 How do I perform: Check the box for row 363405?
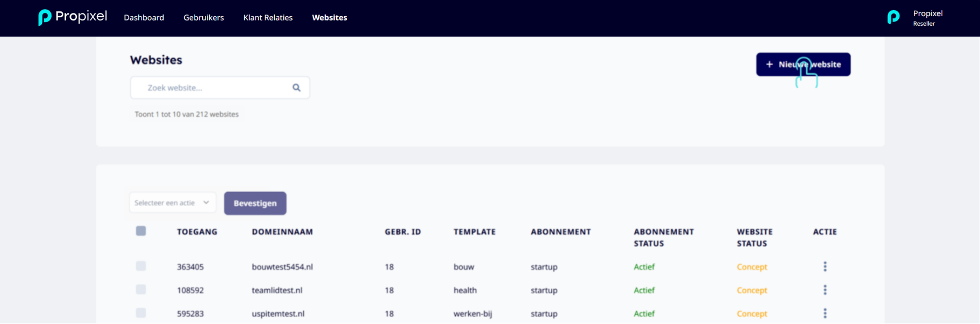[141, 266]
